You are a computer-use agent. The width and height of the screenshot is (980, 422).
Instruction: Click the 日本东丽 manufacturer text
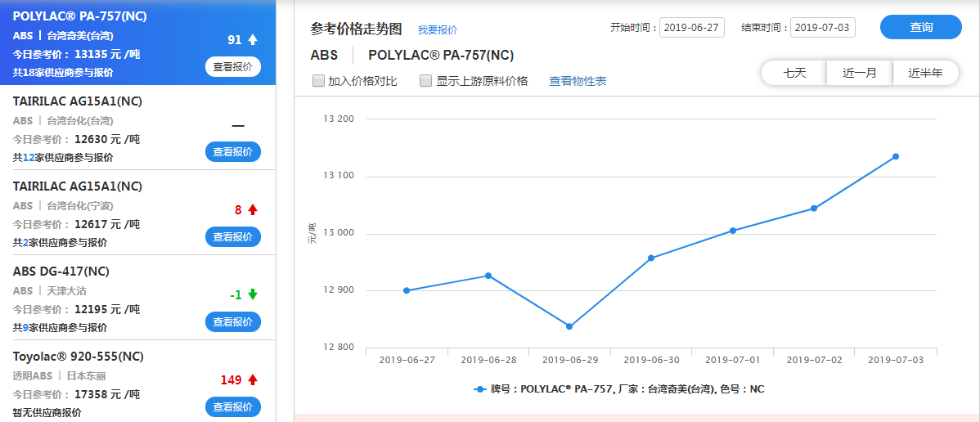[x=86, y=375]
